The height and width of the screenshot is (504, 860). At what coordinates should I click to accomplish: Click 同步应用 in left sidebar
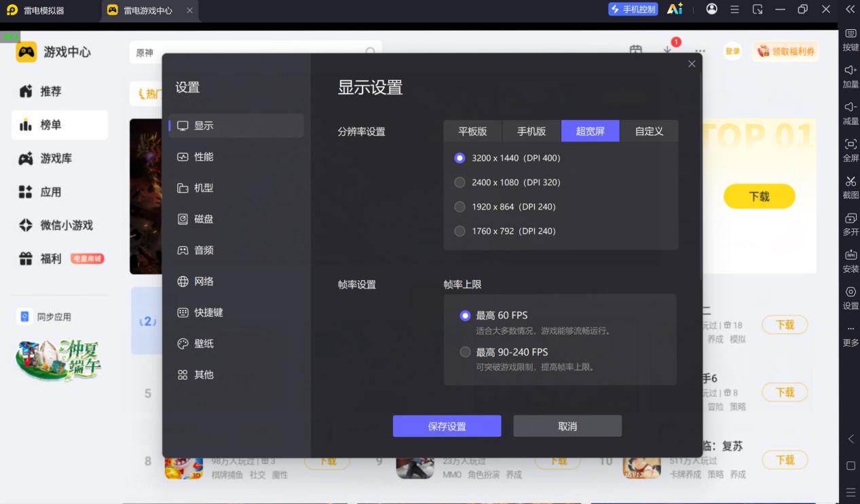pyautogui.click(x=45, y=317)
